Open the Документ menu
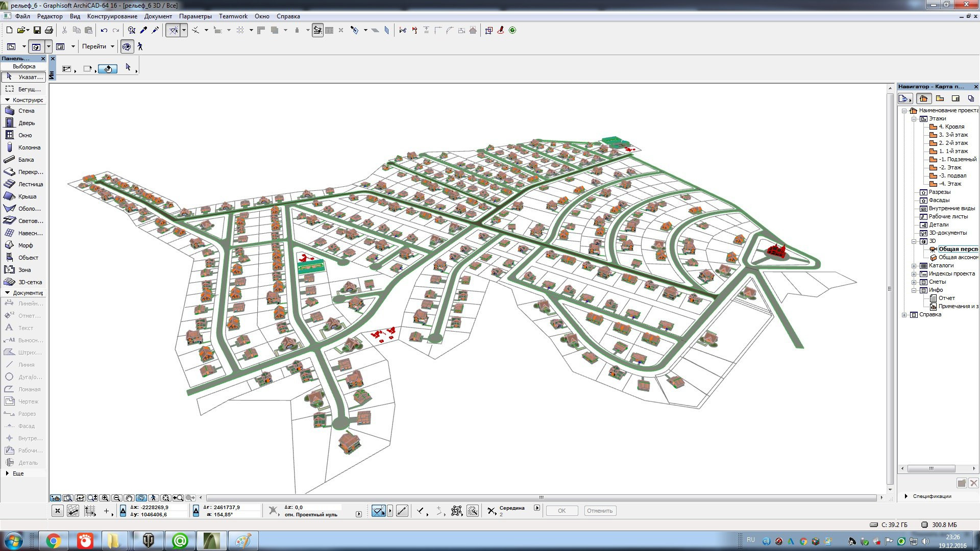 [158, 16]
